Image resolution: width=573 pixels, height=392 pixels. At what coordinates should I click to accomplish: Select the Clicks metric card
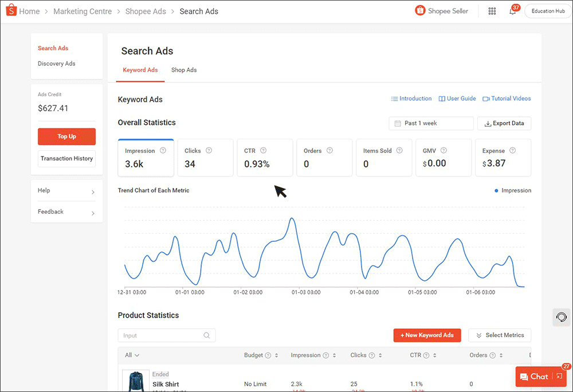205,158
